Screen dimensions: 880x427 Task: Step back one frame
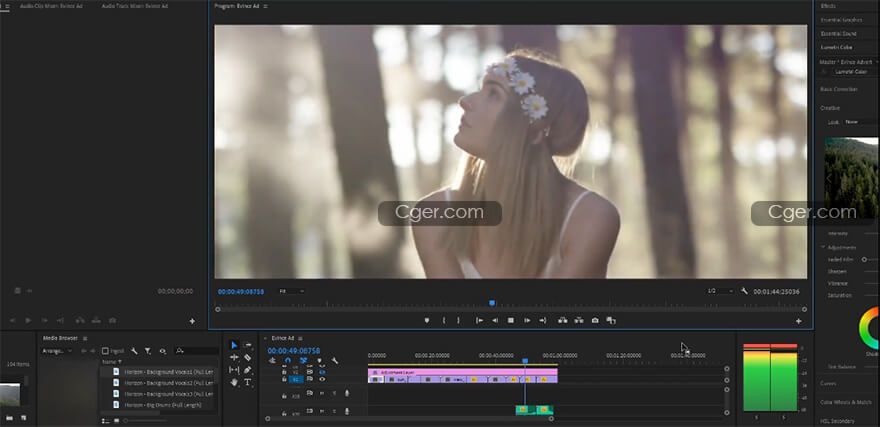[495, 320]
